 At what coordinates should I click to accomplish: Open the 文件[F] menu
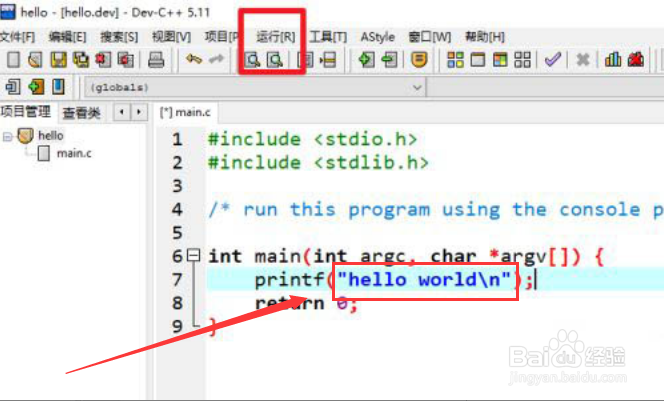click(x=17, y=37)
